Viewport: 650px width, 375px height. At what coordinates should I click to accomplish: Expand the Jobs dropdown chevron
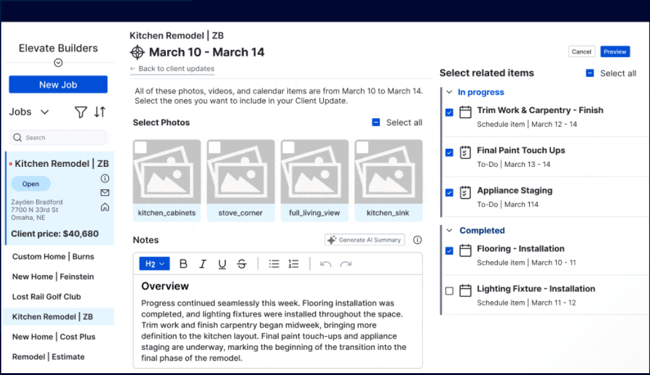(45, 112)
